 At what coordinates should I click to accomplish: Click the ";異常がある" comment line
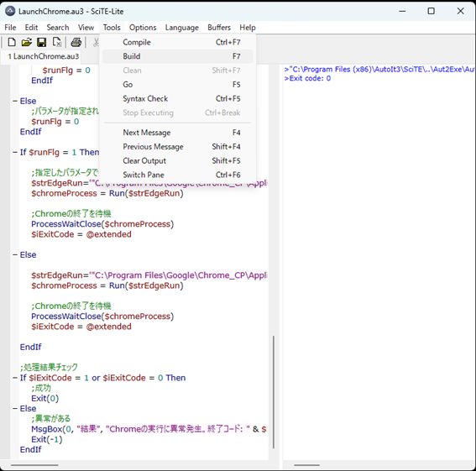pos(50,419)
